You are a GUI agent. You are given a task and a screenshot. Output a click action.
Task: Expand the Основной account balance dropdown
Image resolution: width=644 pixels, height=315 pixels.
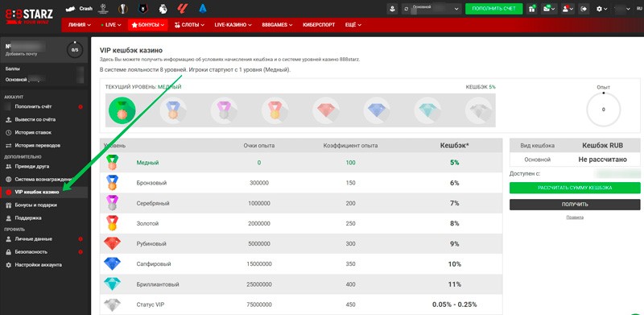tap(431, 9)
